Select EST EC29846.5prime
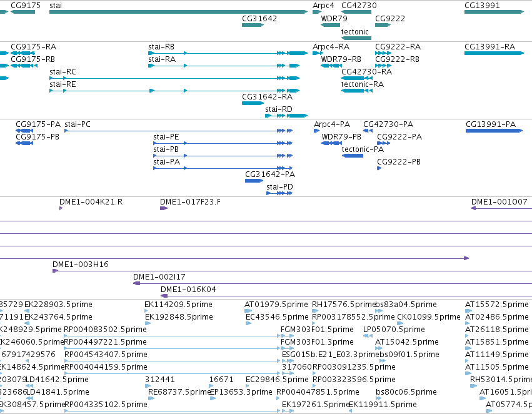The image size is (532, 414). coord(277,380)
